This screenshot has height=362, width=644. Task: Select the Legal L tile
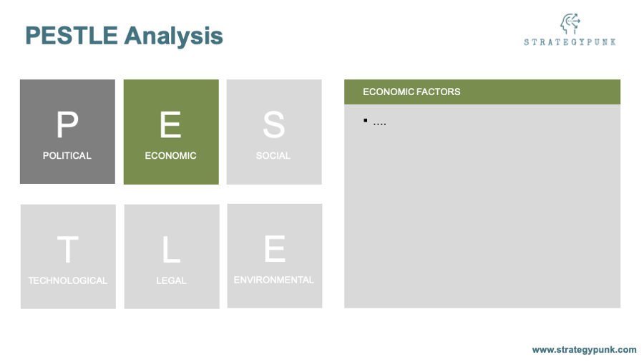[x=172, y=257]
